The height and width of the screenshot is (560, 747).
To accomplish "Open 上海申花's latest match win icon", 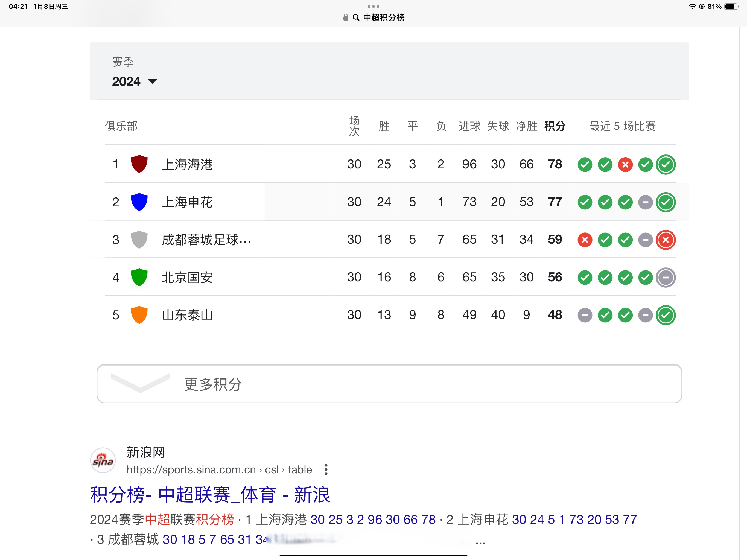I will (666, 202).
